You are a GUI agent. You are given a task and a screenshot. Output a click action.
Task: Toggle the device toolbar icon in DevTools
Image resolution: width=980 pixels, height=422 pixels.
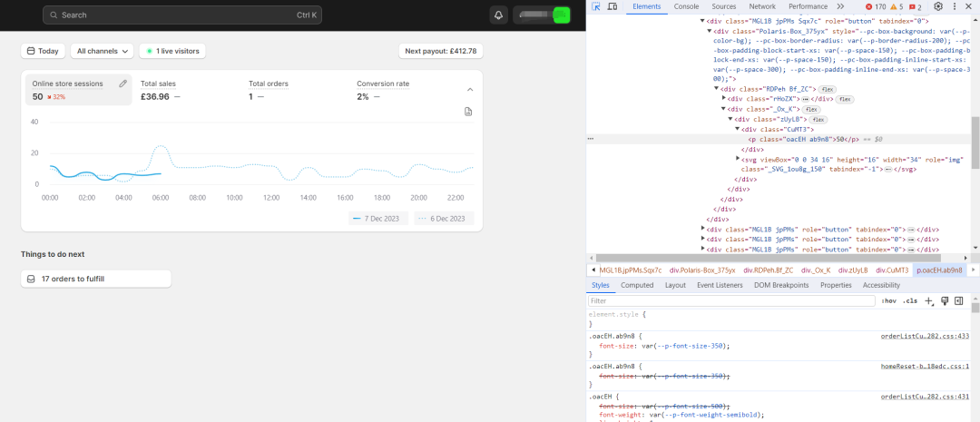[x=612, y=6]
